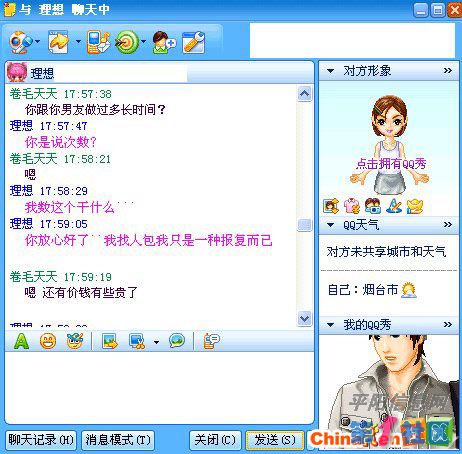Viewport: 462px width, 454px height.
Task: Click the 烟台市 weather sun icon
Action: pos(409,290)
